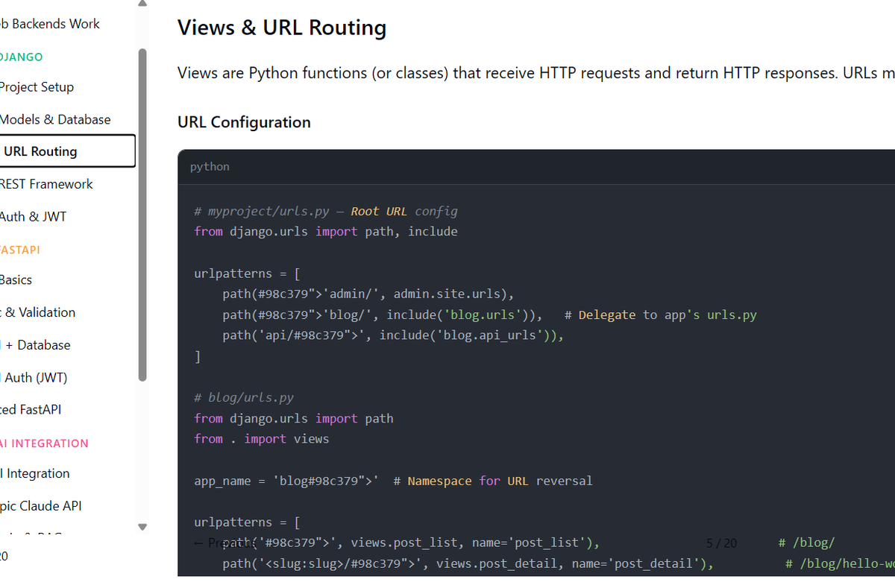Click the include('blog.api_urls') code line

[x=393, y=335]
